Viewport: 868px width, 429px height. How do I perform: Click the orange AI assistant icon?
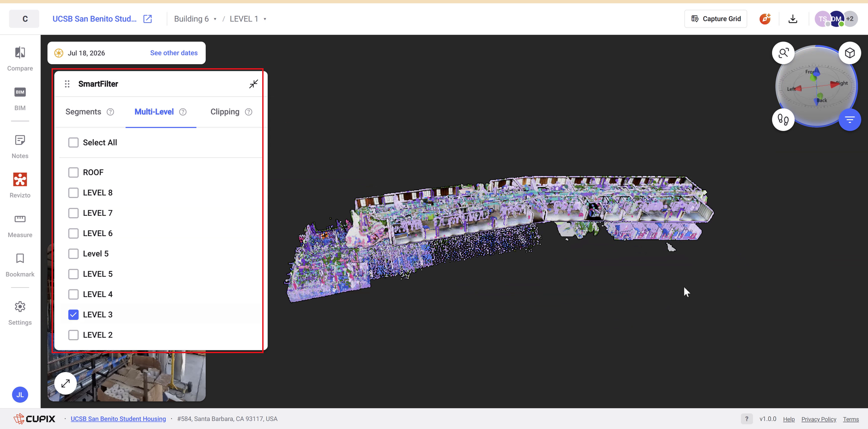pyautogui.click(x=765, y=19)
